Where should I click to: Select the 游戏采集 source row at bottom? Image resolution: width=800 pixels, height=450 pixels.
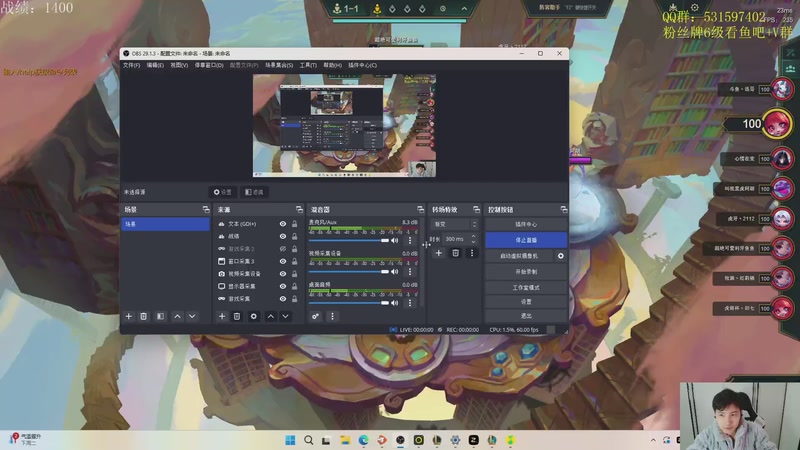point(258,299)
